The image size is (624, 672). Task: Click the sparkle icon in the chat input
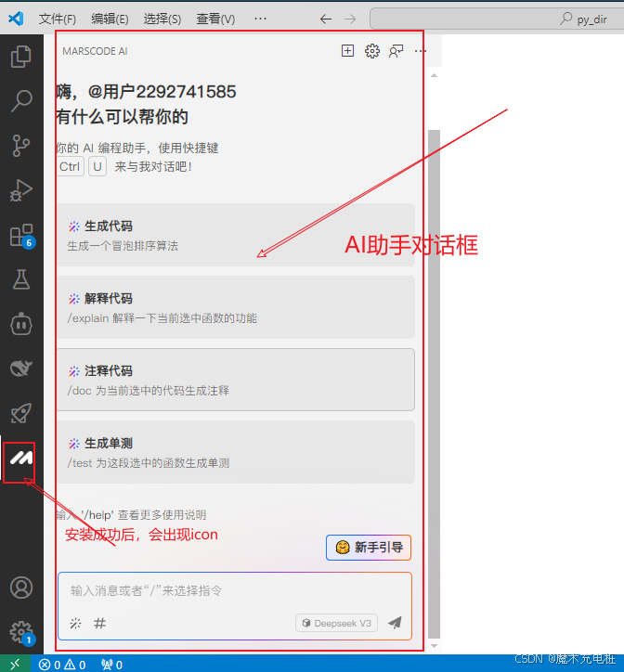(x=75, y=623)
